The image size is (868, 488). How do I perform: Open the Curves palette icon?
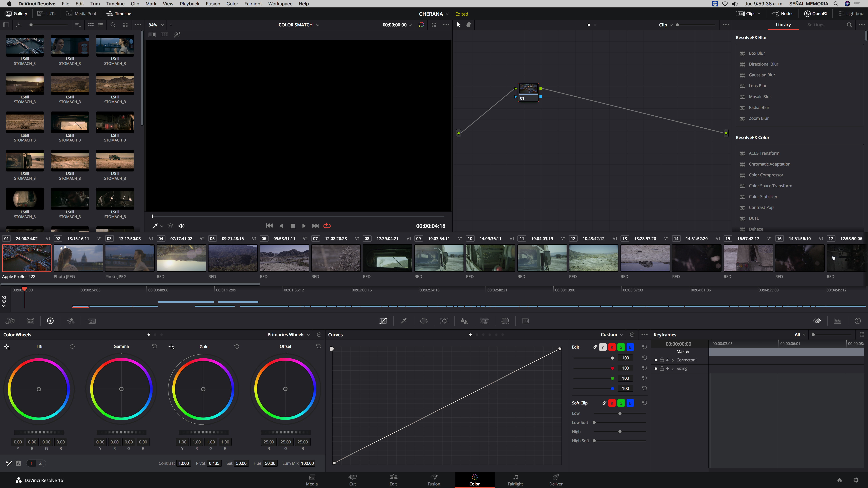coord(383,321)
